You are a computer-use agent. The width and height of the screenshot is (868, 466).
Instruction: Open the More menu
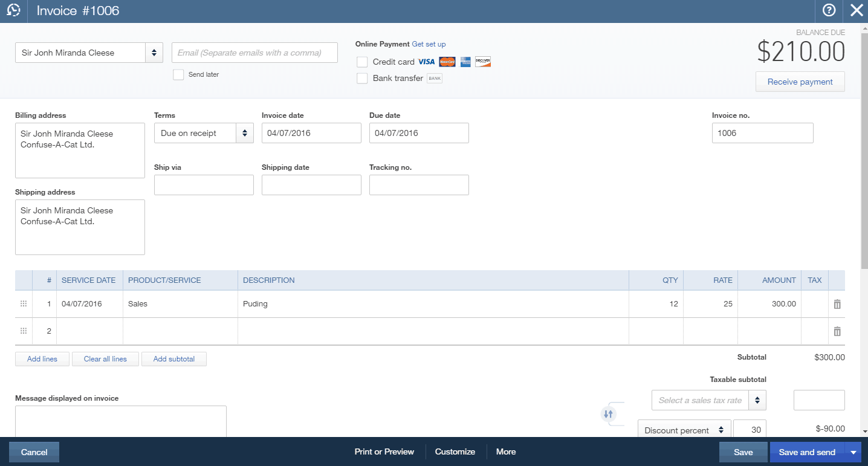(506, 451)
